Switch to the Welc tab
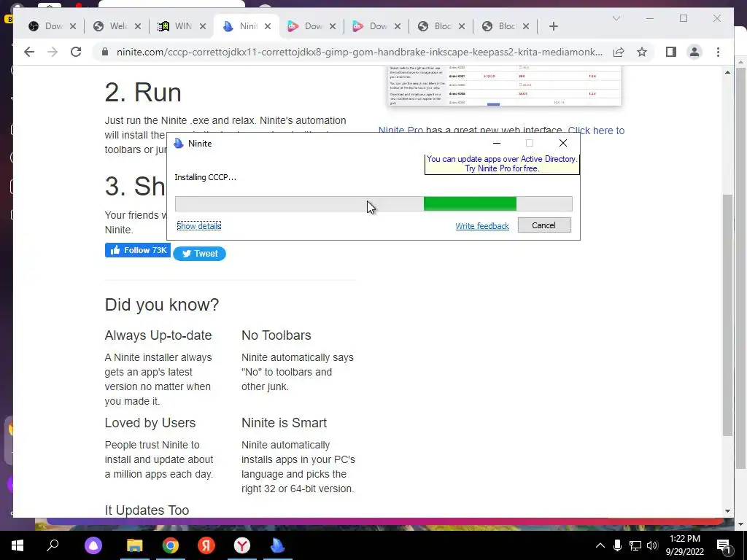Image resolution: width=747 pixels, height=560 pixels. [x=117, y=26]
